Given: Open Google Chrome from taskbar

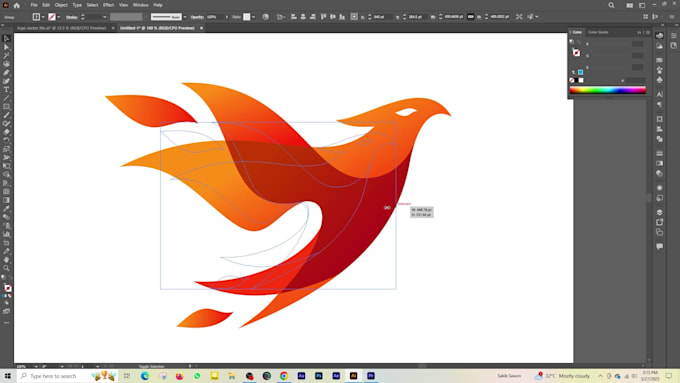Looking at the screenshot, I should click(284, 376).
